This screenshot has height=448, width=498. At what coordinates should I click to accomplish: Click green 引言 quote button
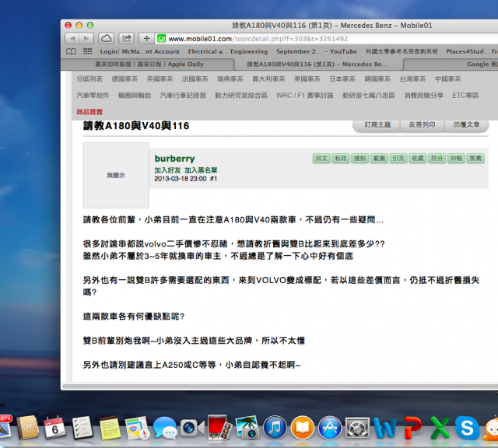tap(398, 158)
